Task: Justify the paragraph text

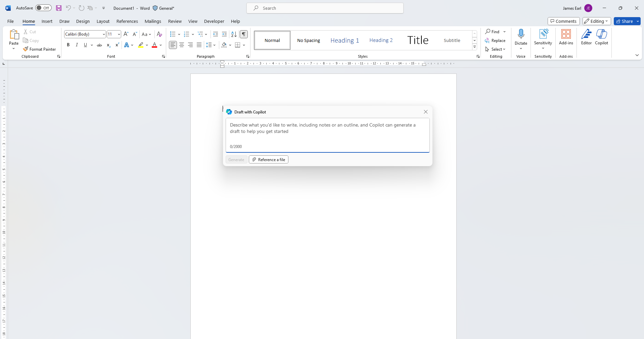Action: pos(199,45)
